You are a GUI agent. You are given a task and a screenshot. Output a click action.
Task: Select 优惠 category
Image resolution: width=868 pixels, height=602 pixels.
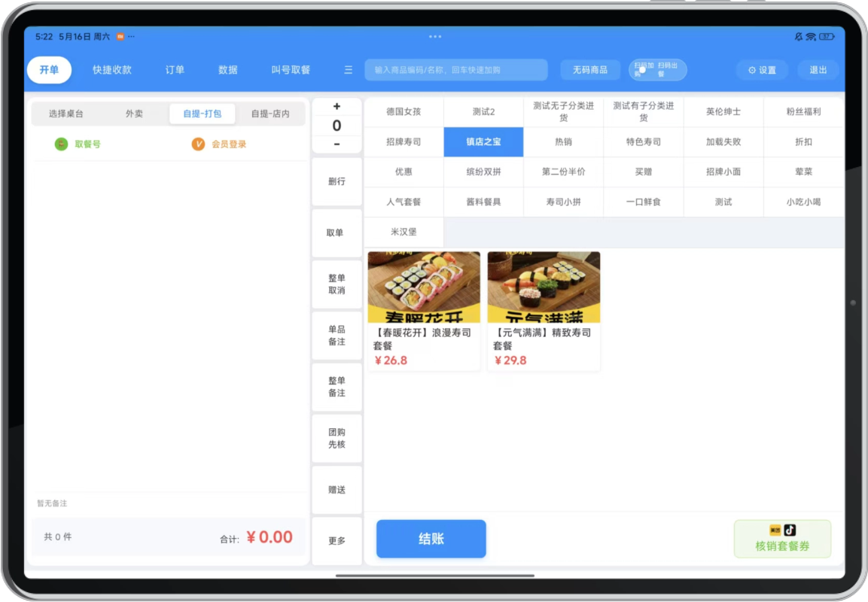pyautogui.click(x=404, y=172)
